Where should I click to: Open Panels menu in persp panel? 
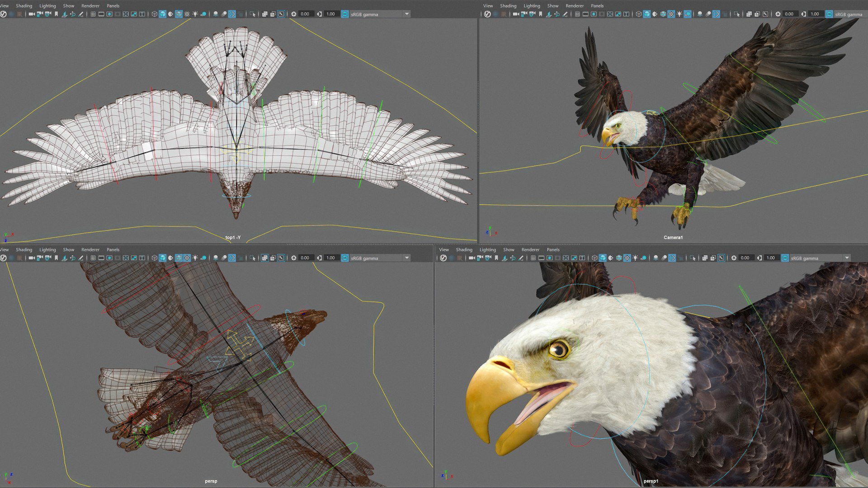coord(113,249)
